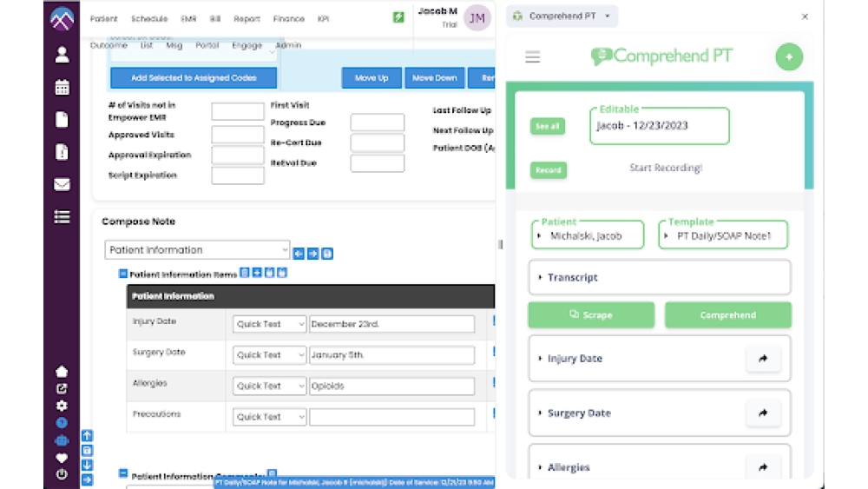This screenshot has width=868, height=489.
Task: Open Comprehend PT hamburger menu
Action: tap(533, 57)
